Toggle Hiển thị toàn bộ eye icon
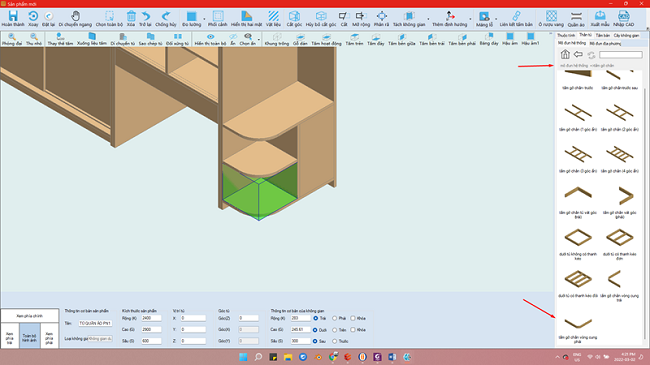Image resolution: width=650 pixels, height=365 pixels. coord(211,39)
